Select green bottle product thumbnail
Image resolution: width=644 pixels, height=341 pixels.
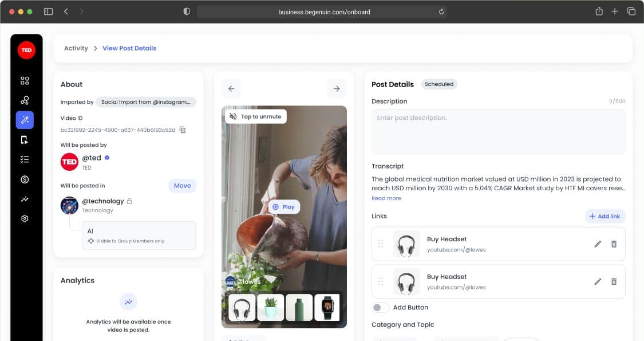[299, 307]
